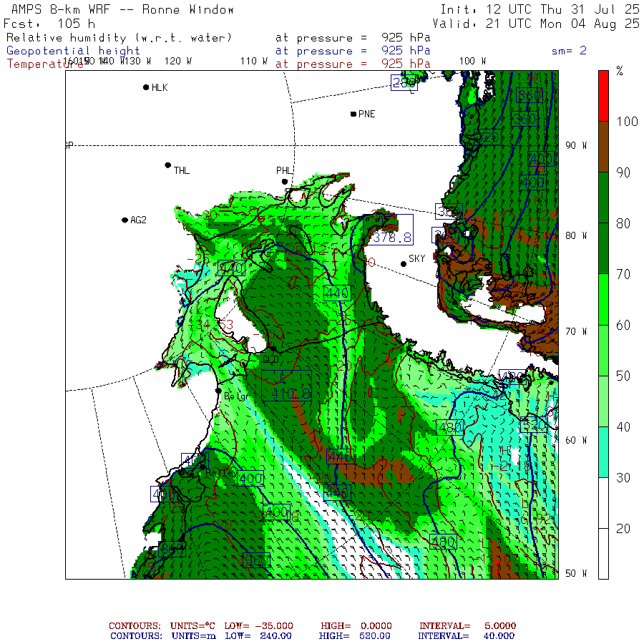Click the 'Relative humidity (w.r.t. water)' label
This screenshot has height=644, width=644.
pyautogui.click(x=119, y=38)
